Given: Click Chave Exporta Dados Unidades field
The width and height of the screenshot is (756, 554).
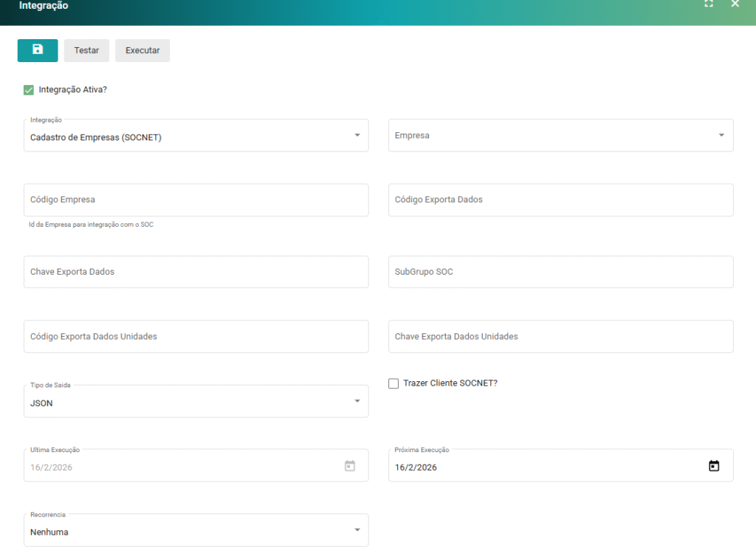Looking at the screenshot, I should [x=560, y=337].
